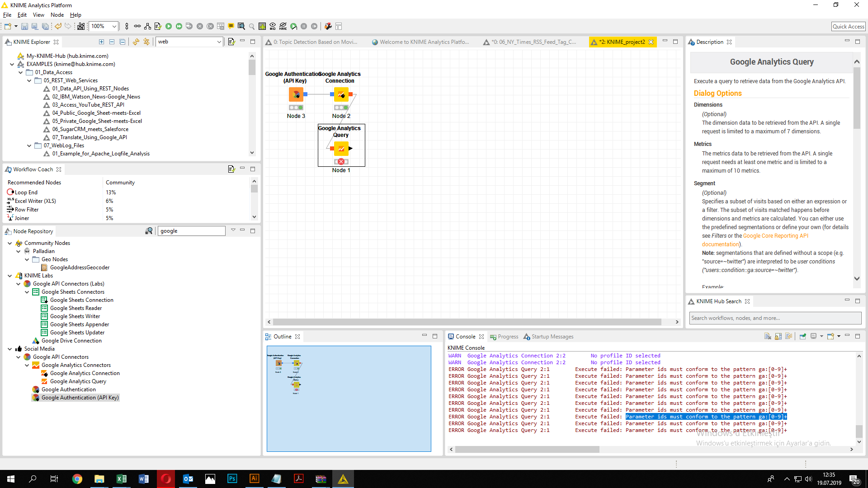Switch to the 06_NY_Times_RSS_Feed tab
This screenshot has height=488, width=868.
[x=530, y=42]
